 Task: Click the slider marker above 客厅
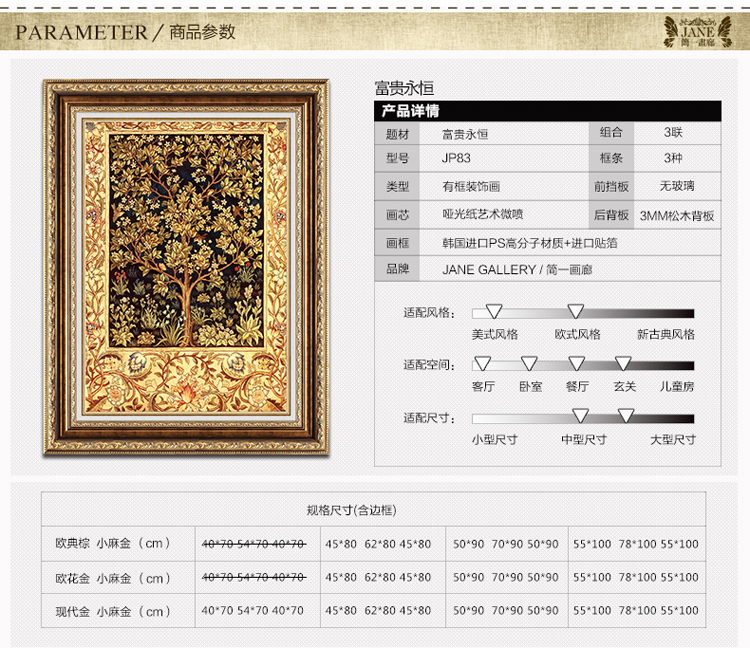click(x=482, y=363)
